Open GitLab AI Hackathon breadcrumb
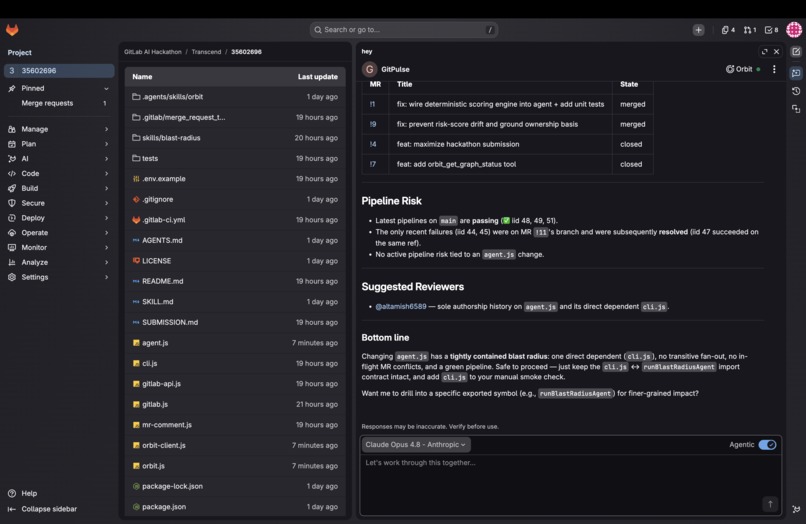Screen dimensions: 806x524 tap(153, 52)
